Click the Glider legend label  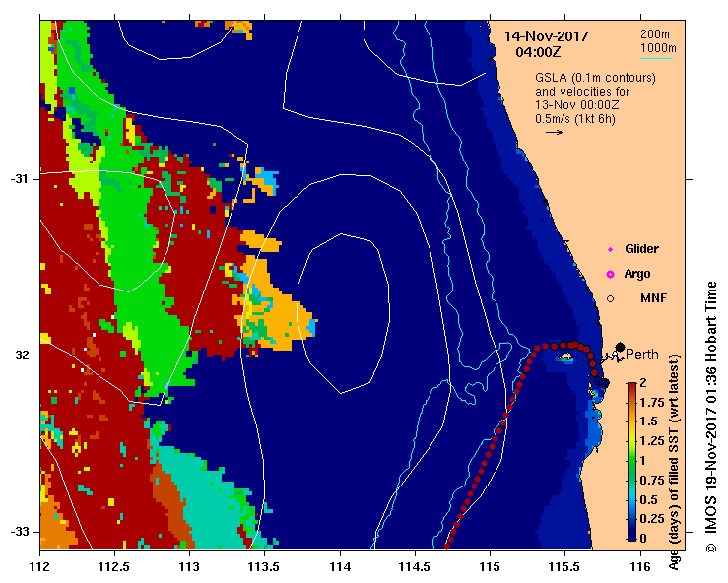[x=641, y=249]
